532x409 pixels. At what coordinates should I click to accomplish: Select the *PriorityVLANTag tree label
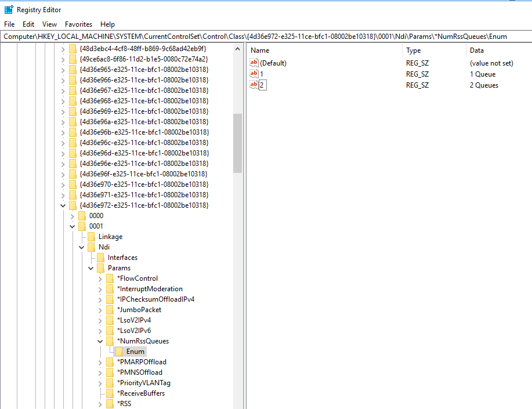click(x=143, y=383)
